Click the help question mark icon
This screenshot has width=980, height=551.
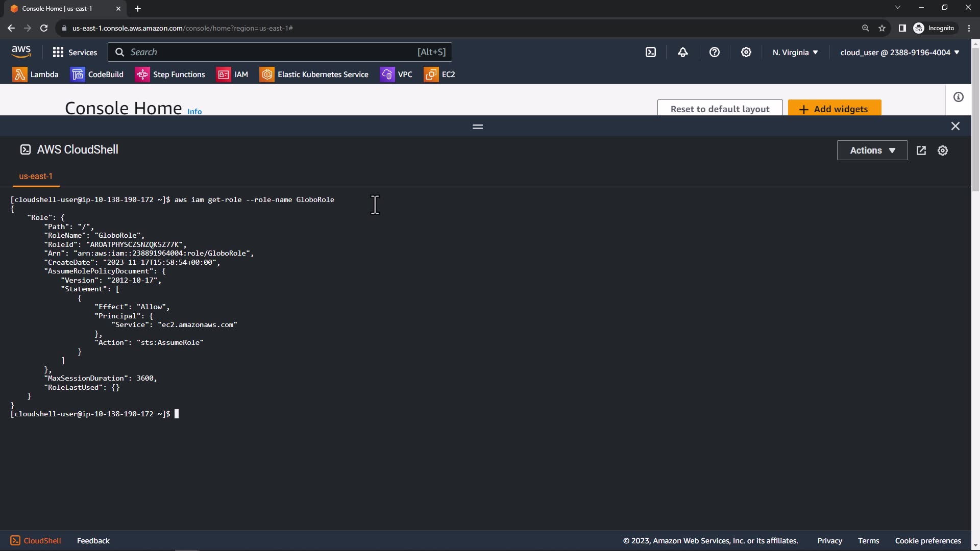pos(714,52)
